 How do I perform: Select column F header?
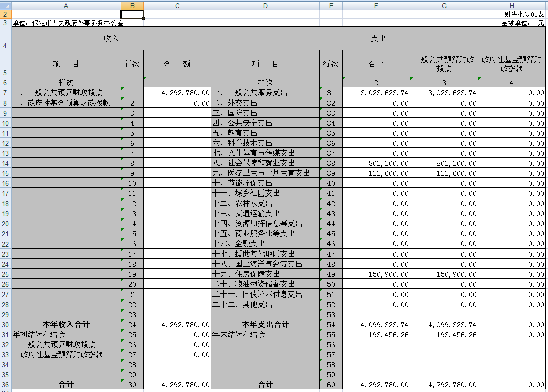(x=376, y=5)
